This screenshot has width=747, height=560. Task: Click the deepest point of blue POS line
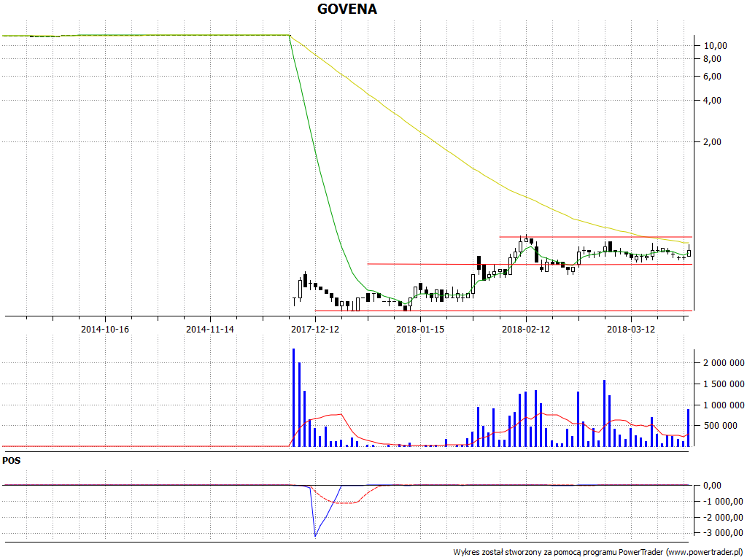pos(315,536)
